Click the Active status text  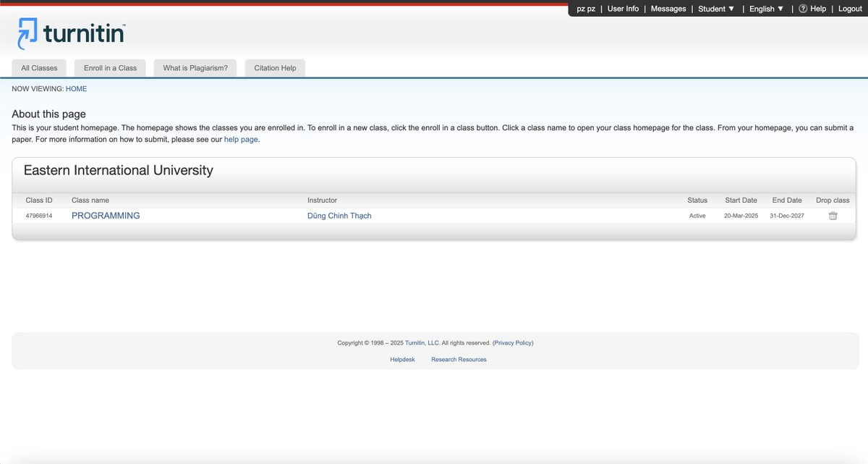click(x=697, y=216)
